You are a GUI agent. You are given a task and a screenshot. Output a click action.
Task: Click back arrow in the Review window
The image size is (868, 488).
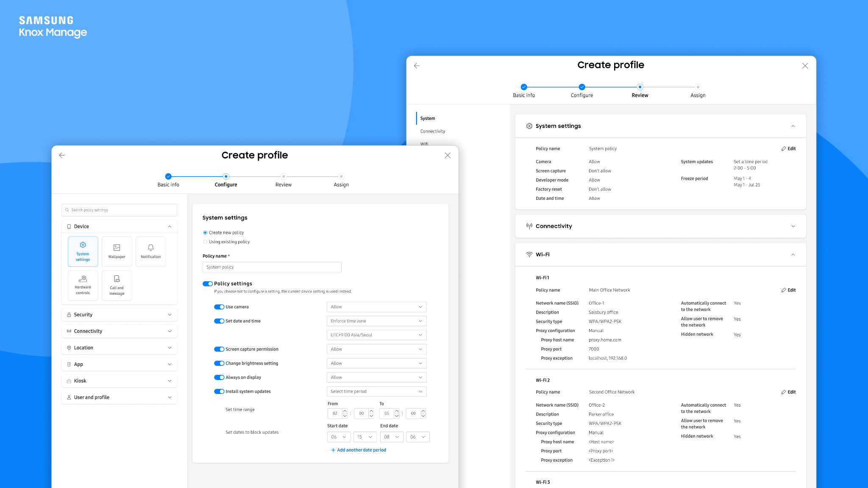coord(417,66)
